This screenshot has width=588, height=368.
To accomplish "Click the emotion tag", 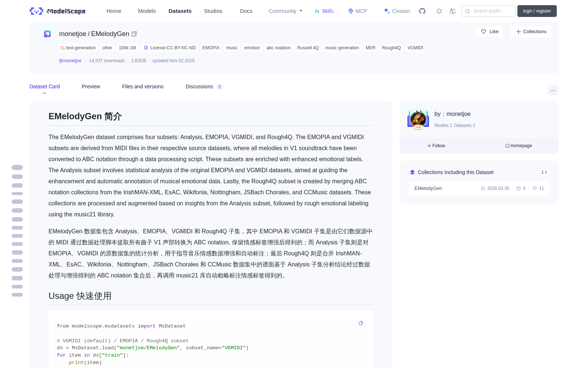I will pyautogui.click(x=252, y=48).
